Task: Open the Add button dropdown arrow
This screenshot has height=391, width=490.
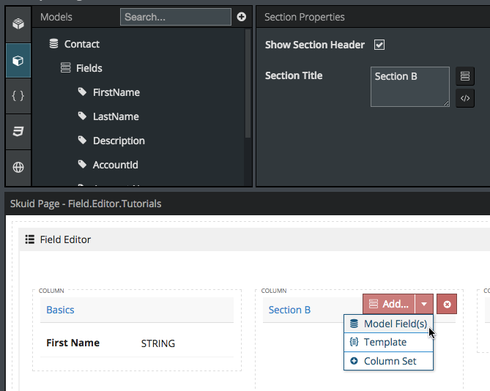Action: 424,304
